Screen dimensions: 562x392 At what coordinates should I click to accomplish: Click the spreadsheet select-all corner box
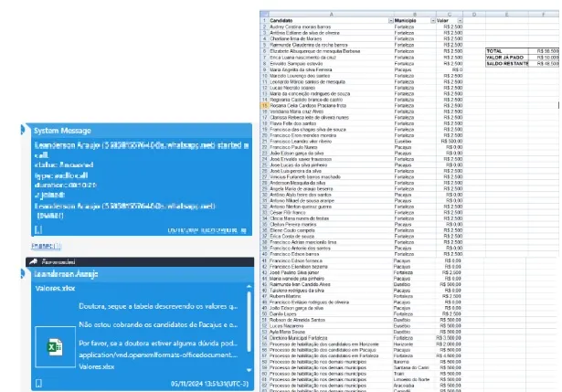point(264,15)
